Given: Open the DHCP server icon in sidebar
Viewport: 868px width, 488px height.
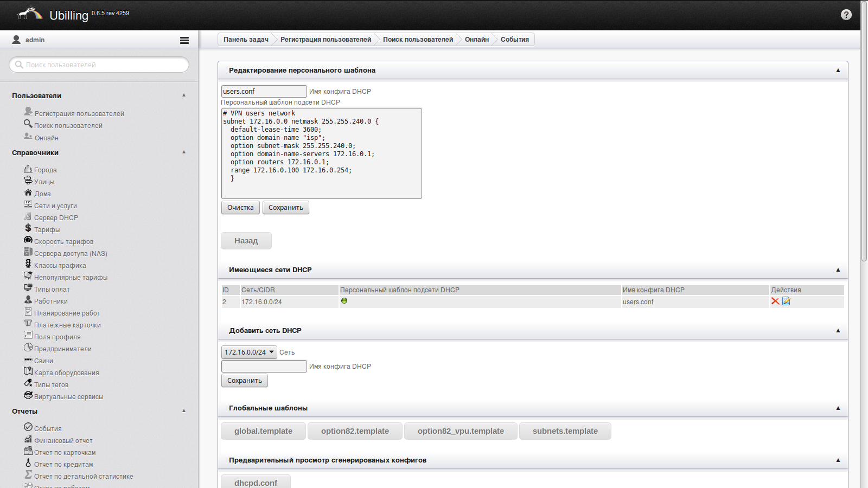Looking at the screenshot, I should coord(28,217).
